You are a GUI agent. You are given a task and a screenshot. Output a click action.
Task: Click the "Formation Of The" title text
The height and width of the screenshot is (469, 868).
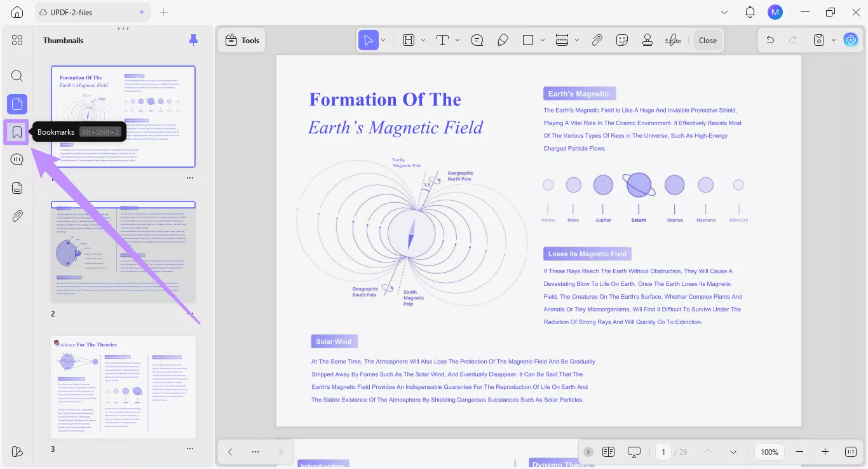pos(385,100)
